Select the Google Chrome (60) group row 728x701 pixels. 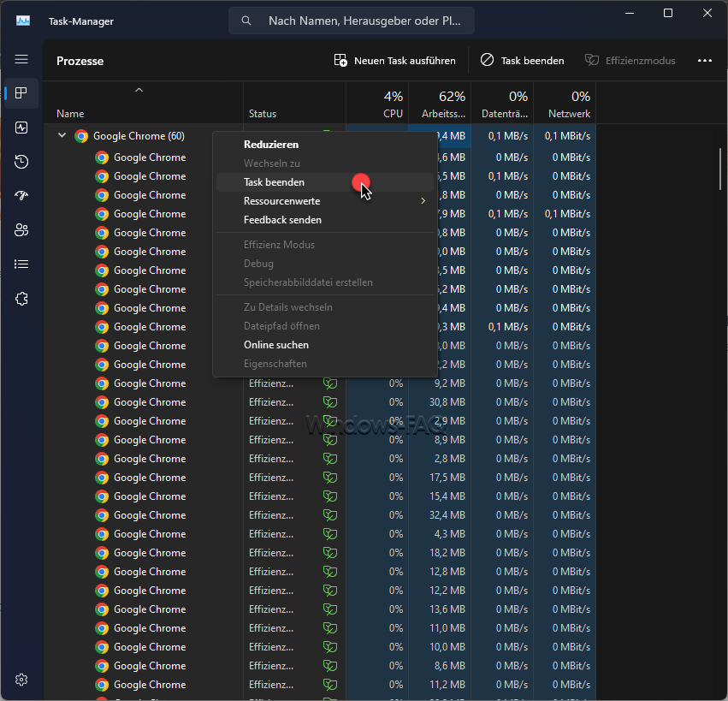[x=139, y=136]
